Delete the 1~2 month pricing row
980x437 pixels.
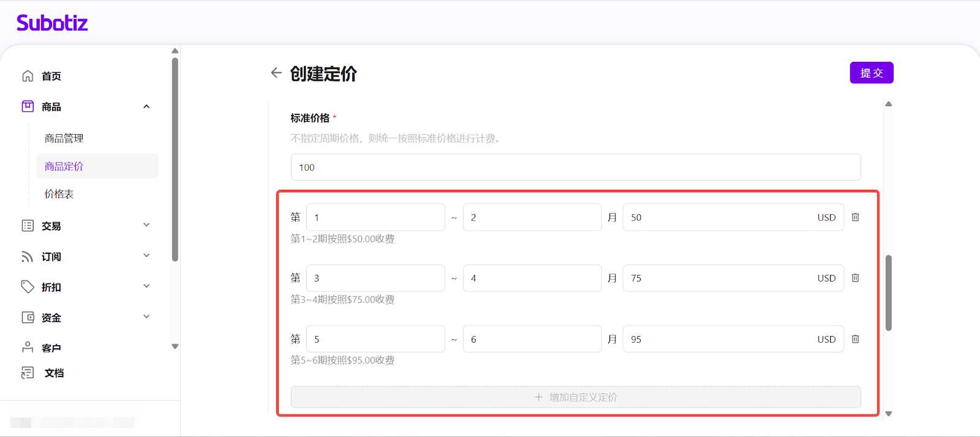856,217
